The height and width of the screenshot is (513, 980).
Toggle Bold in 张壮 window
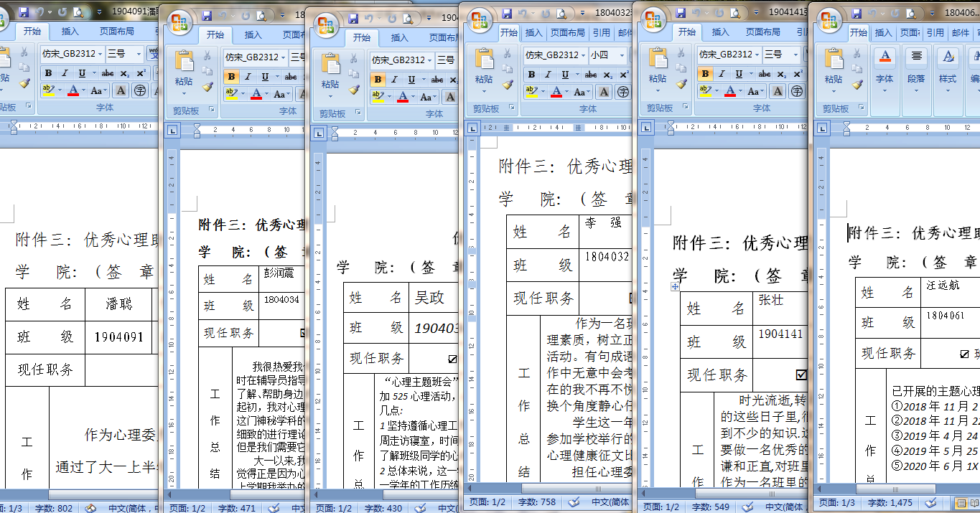(706, 73)
